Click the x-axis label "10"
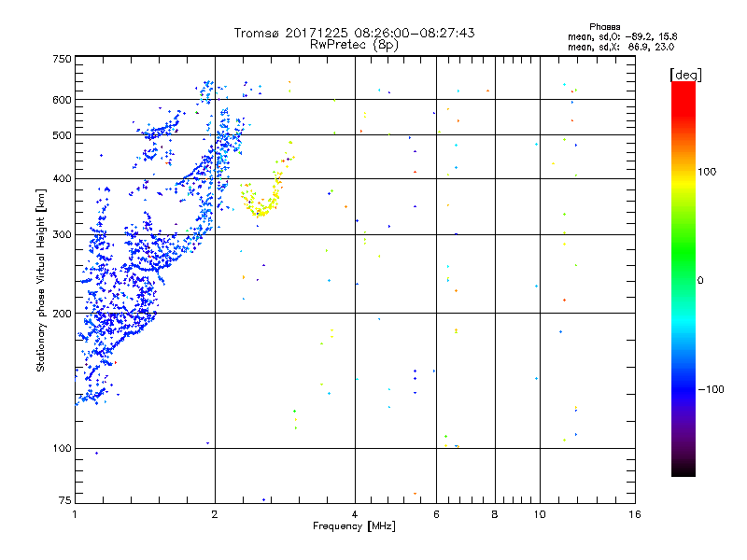The height and width of the screenshot is (560, 747). point(540,514)
